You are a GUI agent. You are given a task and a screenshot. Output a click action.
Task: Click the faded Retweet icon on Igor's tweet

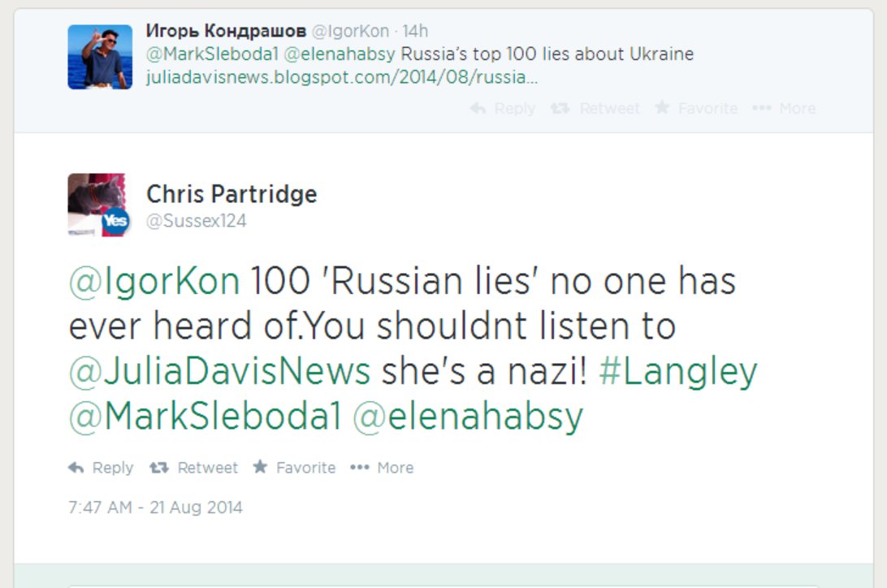pos(560,108)
